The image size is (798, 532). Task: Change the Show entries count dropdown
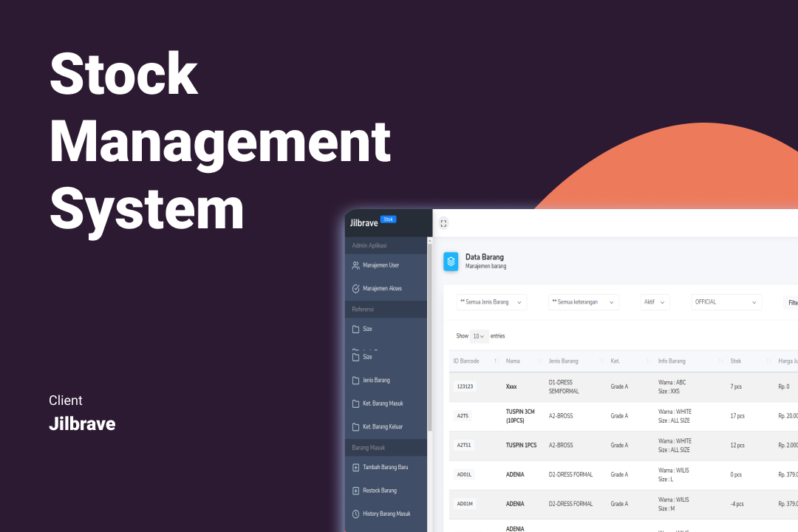(479, 336)
